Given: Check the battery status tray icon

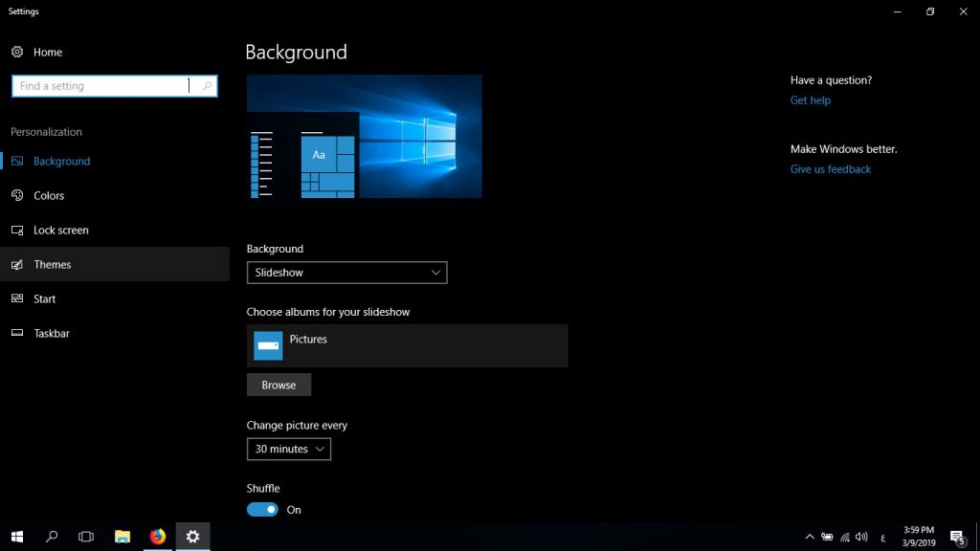Looking at the screenshot, I should click(x=827, y=537).
